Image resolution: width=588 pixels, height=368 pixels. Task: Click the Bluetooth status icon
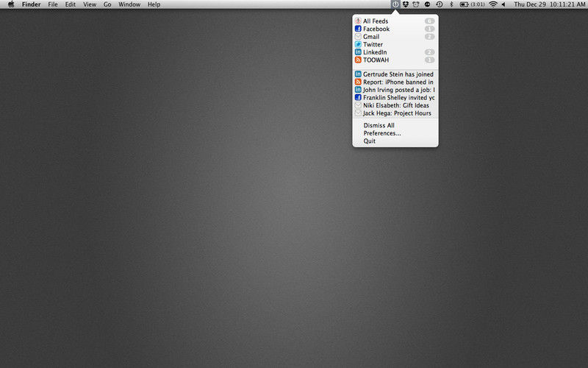(451, 4)
